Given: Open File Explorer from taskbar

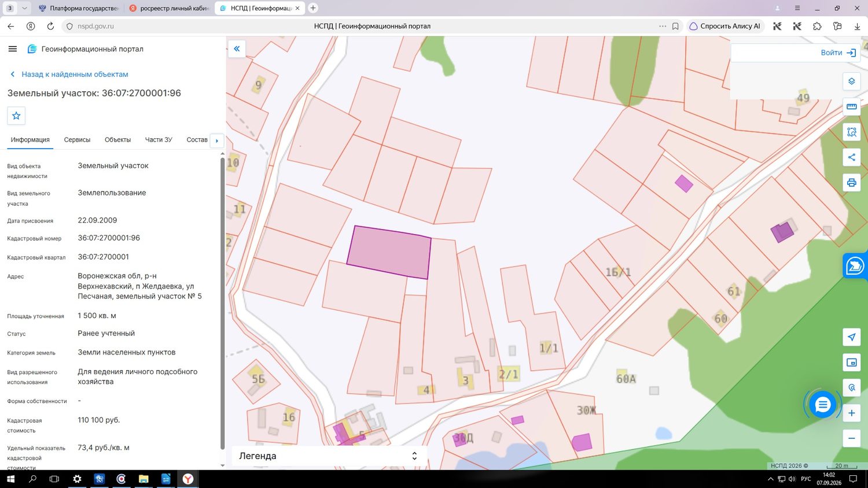Looking at the screenshot, I should pos(144,479).
